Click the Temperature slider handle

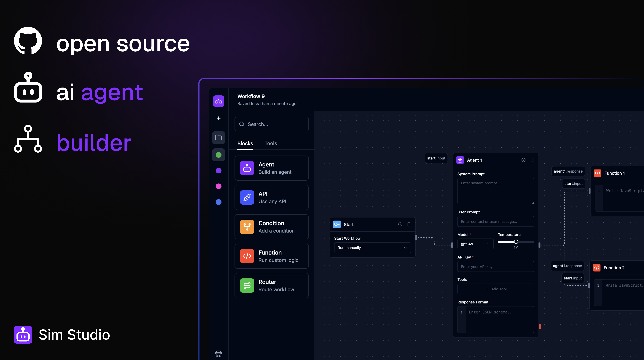tap(516, 242)
